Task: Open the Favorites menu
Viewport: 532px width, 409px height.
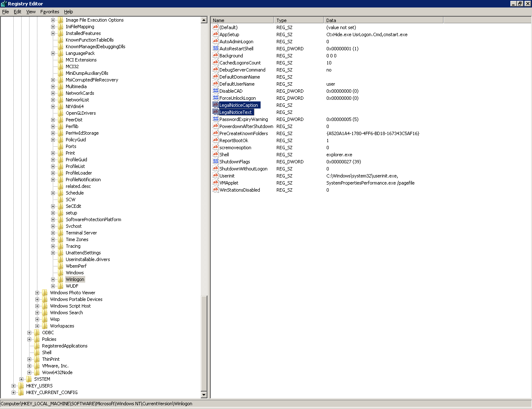Action: 49,12
